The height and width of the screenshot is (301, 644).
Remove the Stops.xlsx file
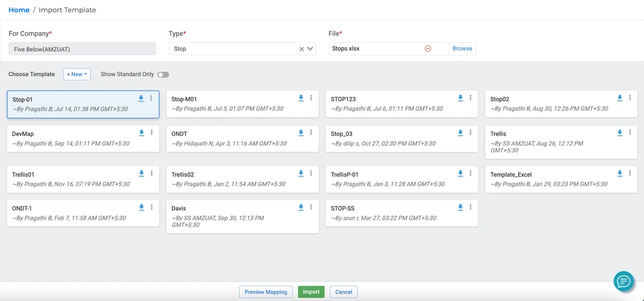(x=428, y=48)
